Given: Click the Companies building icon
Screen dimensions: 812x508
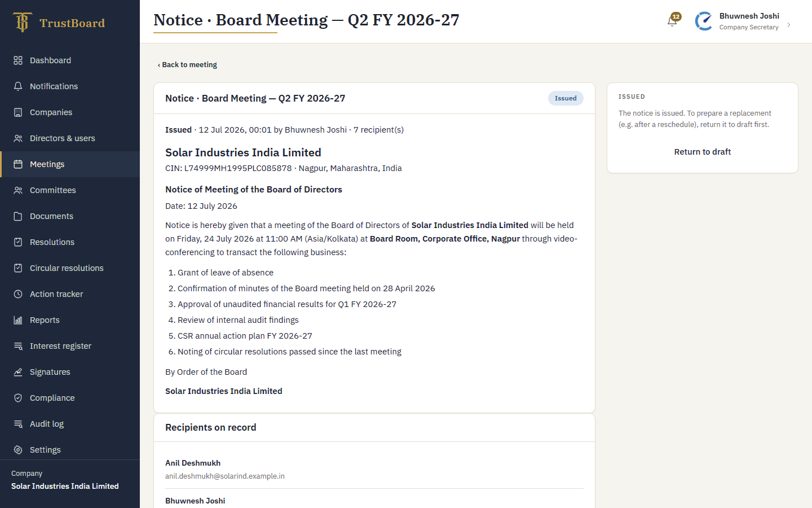Looking at the screenshot, I should click(x=18, y=112).
